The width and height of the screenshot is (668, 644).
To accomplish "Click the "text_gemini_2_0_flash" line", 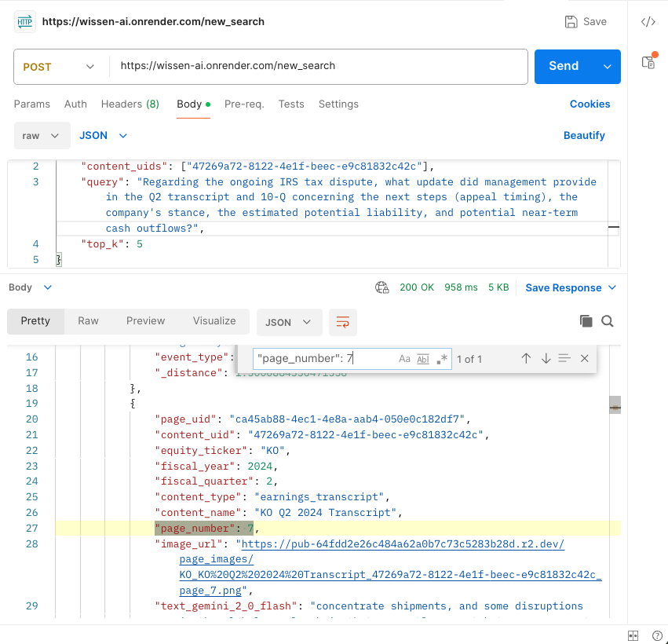I will click(369, 606).
